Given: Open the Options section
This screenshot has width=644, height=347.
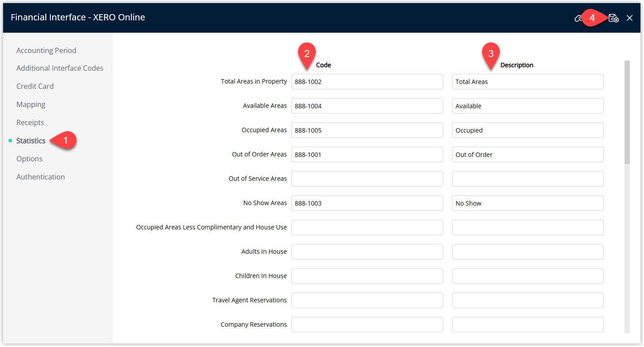Looking at the screenshot, I should point(30,159).
